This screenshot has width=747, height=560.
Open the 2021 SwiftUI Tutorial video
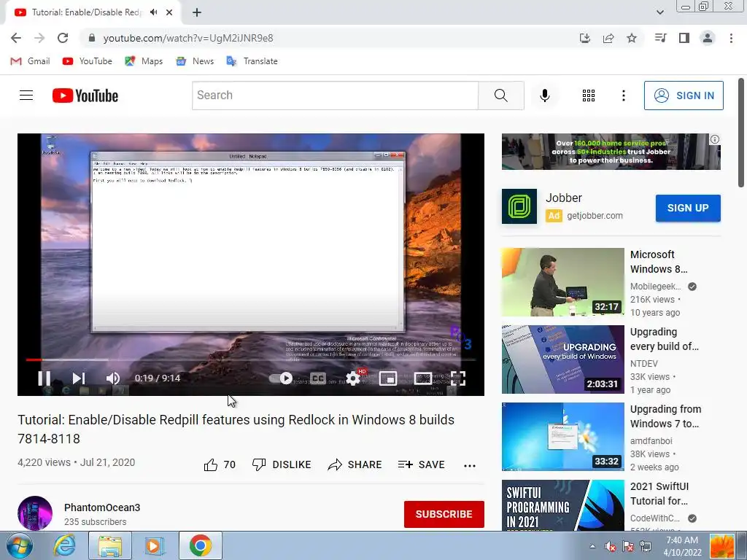tap(659, 494)
